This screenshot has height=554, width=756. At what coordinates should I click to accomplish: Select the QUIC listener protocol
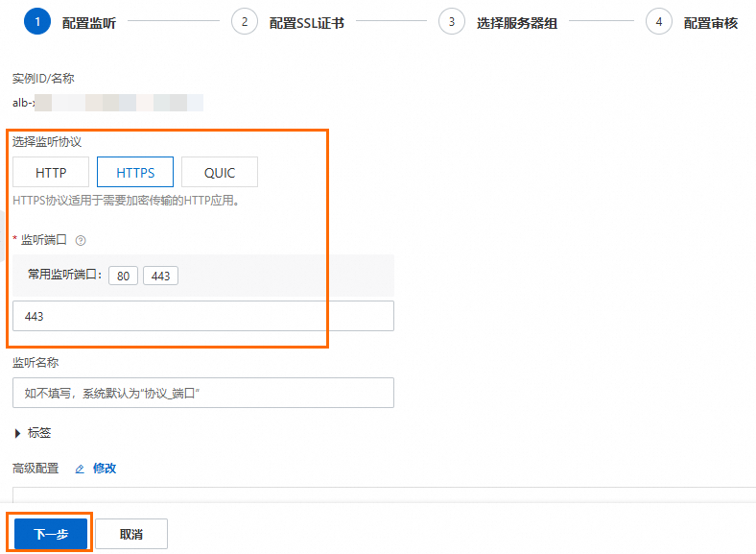220,172
